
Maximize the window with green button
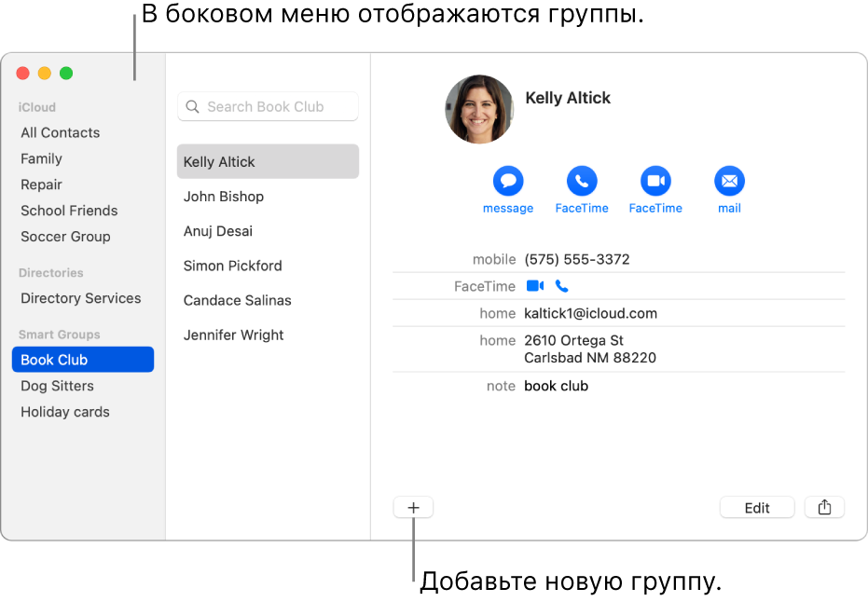pyautogui.click(x=66, y=73)
